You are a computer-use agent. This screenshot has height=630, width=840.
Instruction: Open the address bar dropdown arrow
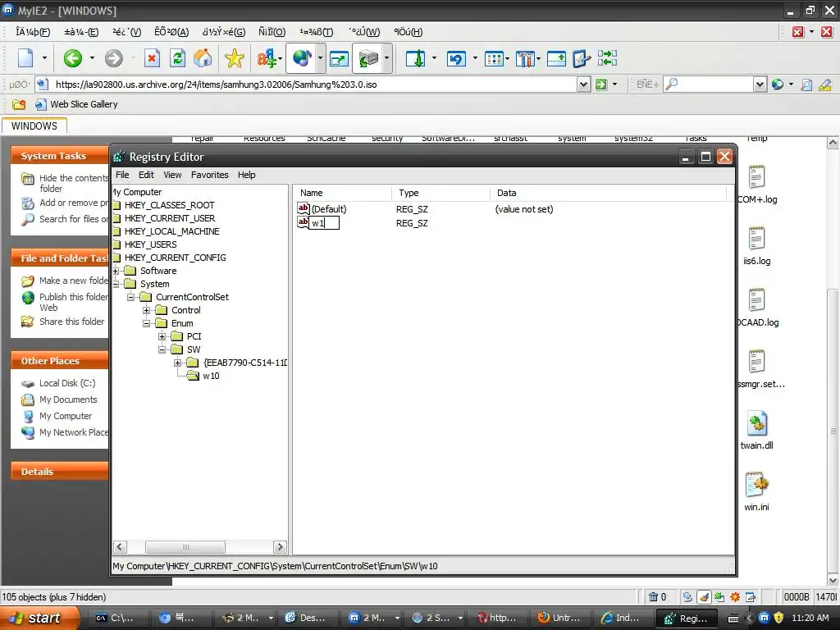coord(583,84)
